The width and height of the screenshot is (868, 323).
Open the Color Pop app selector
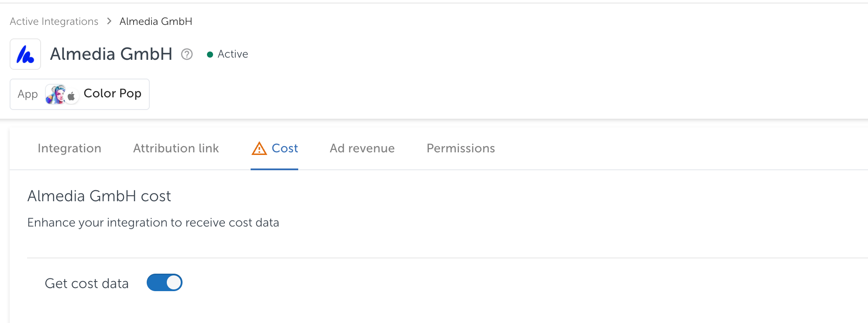(80, 94)
